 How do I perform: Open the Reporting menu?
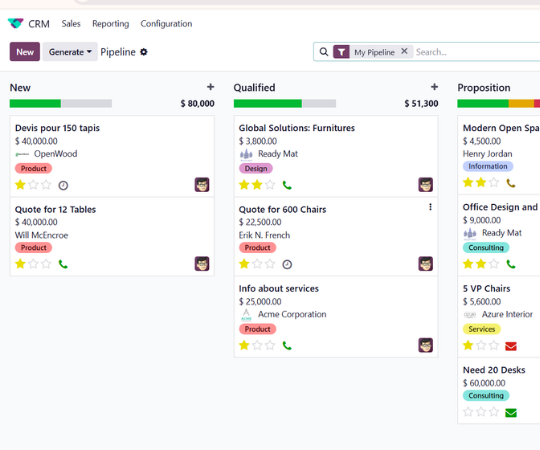tap(111, 24)
